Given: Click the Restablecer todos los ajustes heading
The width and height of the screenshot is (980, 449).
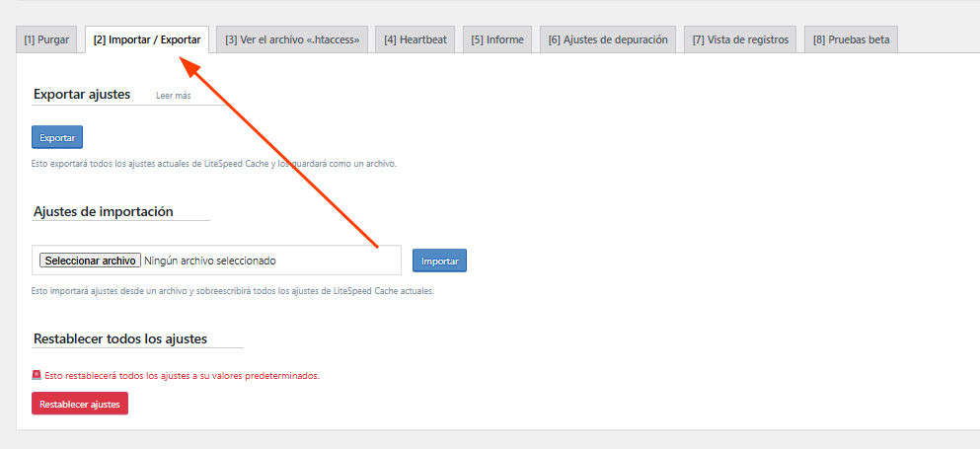Looking at the screenshot, I should coord(120,338).
